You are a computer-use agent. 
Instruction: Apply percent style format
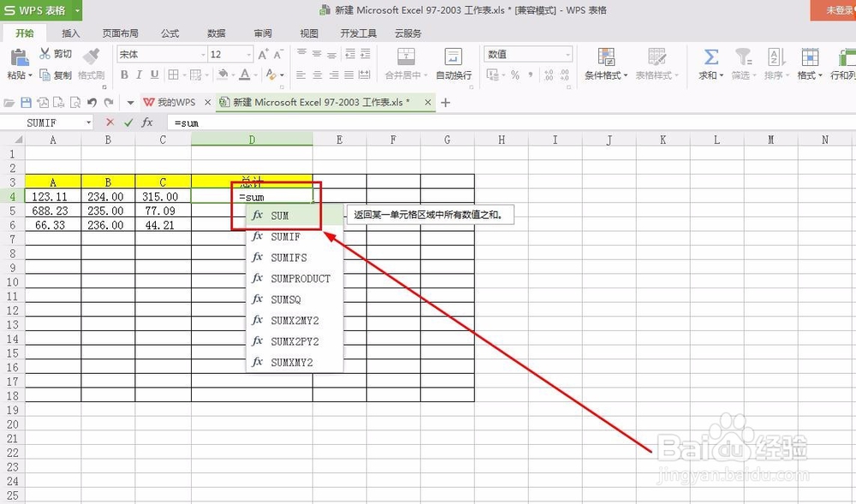coord(514,75)
